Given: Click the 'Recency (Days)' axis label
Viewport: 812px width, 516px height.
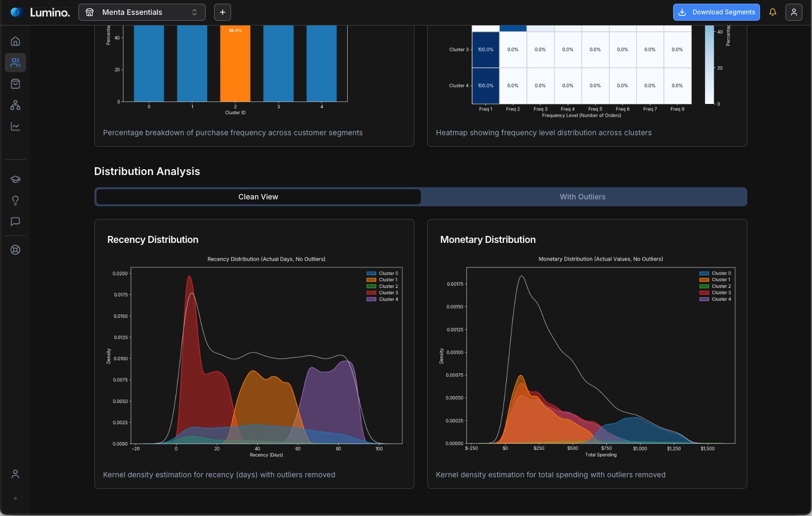Looking at the screenshot, I should tap(267, 455).
